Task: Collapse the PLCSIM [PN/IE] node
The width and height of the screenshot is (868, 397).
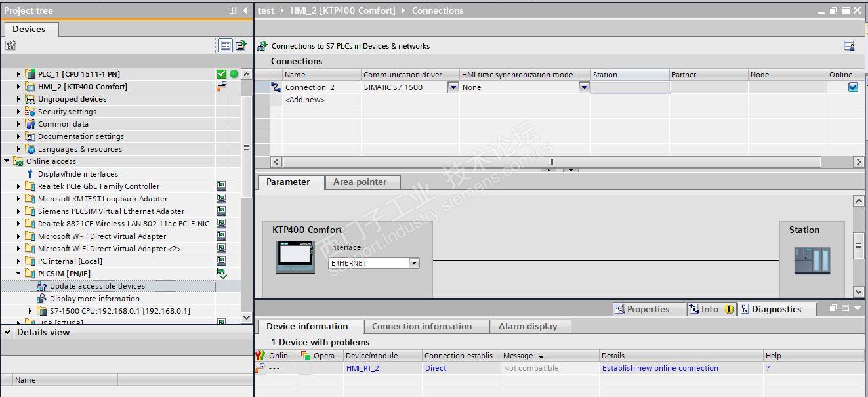Action: pyautogui.click(x=18, y=274)
